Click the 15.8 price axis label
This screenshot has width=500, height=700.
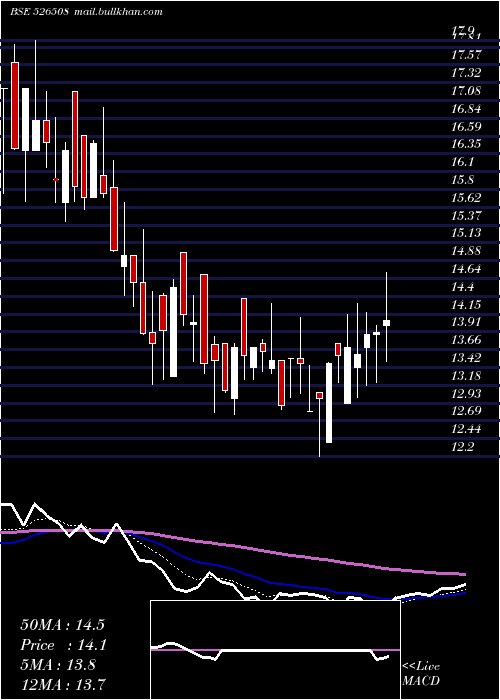point(462,179)
